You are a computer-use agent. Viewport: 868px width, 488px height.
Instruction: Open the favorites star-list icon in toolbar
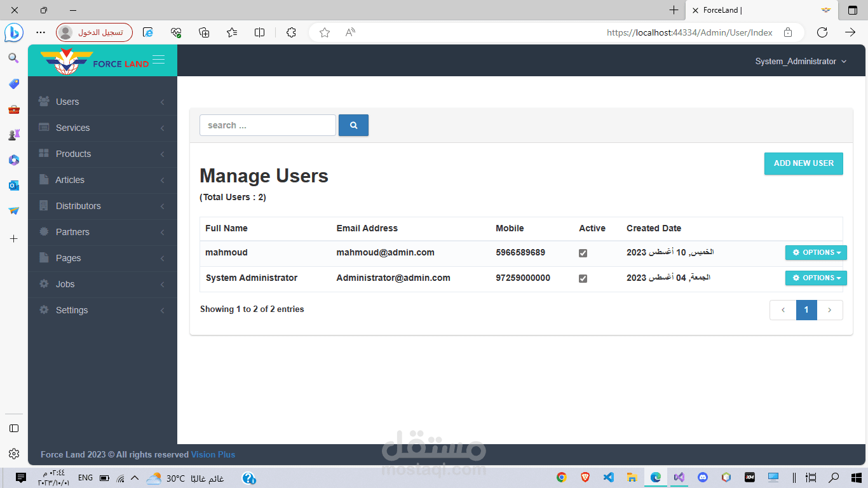[x=232, y=32]
